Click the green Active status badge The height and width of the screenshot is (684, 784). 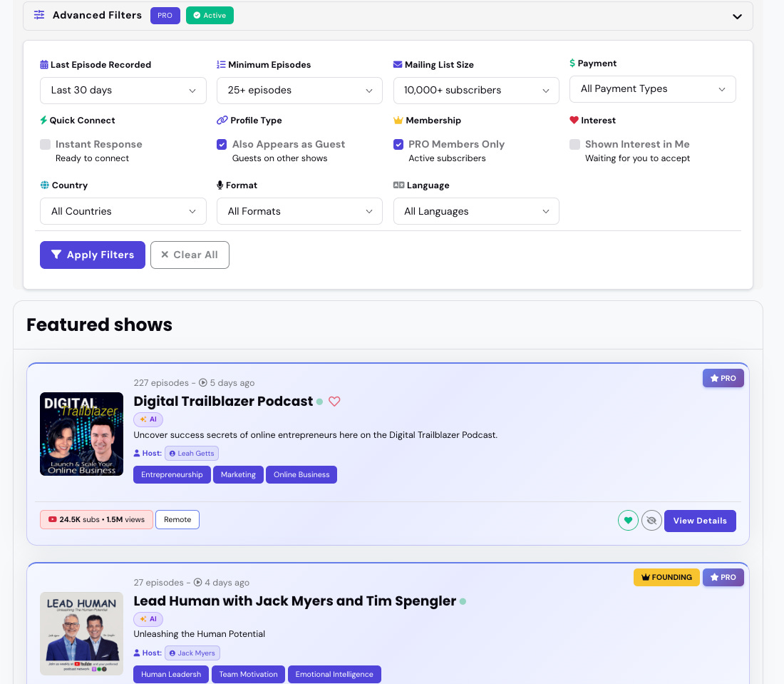(x=210, y=16)
